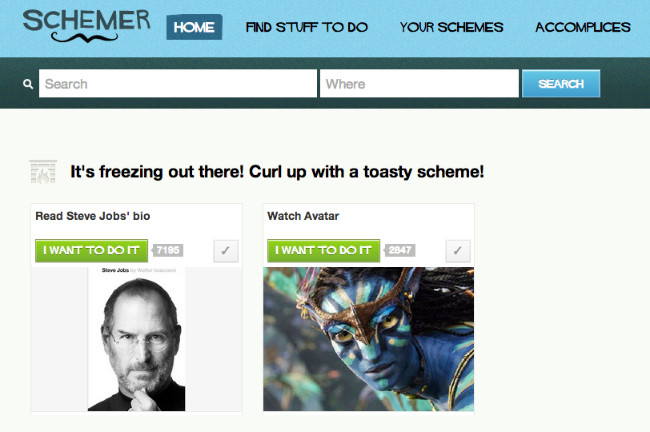Focus the Search text field
The image size is (650, 432).
(178, 84)
